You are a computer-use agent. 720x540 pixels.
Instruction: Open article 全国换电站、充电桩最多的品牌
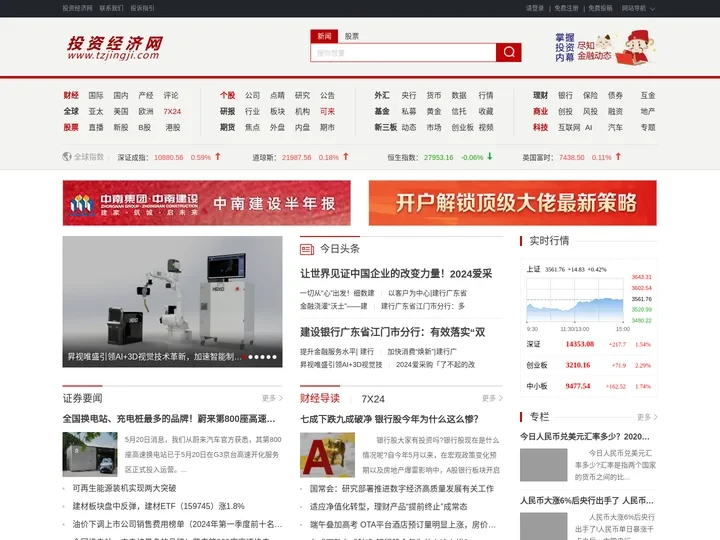(x=169, y=419)
